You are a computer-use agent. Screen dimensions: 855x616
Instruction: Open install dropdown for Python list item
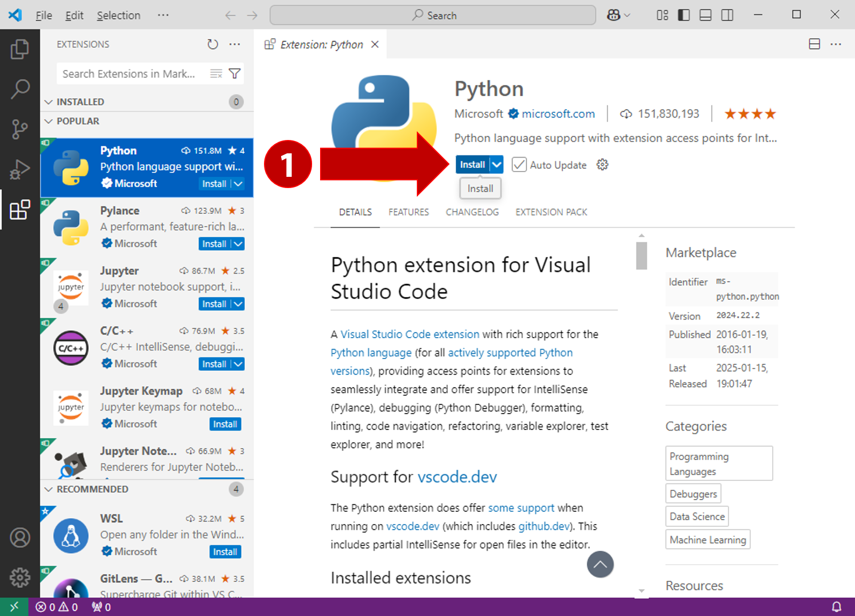238,184
